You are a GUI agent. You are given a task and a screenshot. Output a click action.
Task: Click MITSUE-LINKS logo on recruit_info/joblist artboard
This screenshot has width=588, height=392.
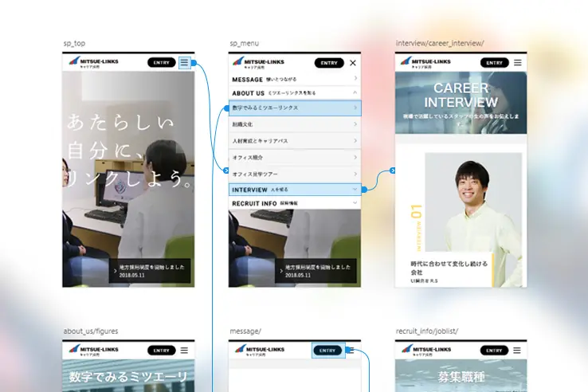[x=426, y=350]
